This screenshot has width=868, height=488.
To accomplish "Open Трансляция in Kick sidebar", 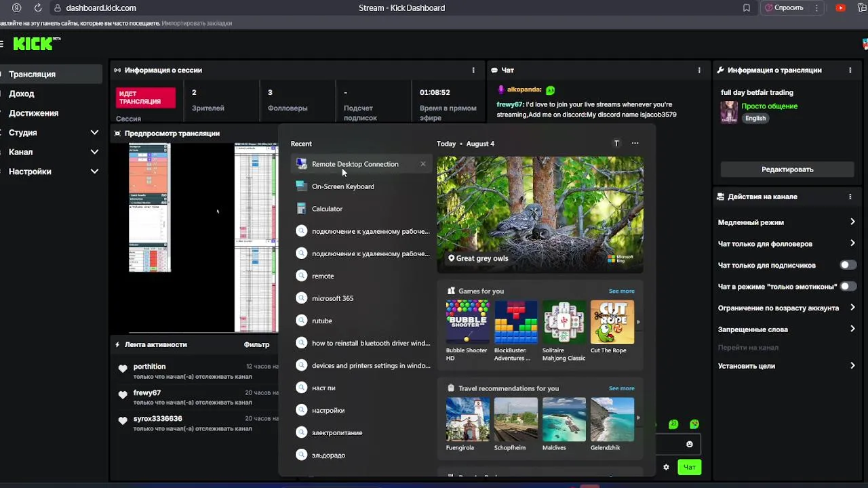I will pyautogui.click(x=51, y=74).
